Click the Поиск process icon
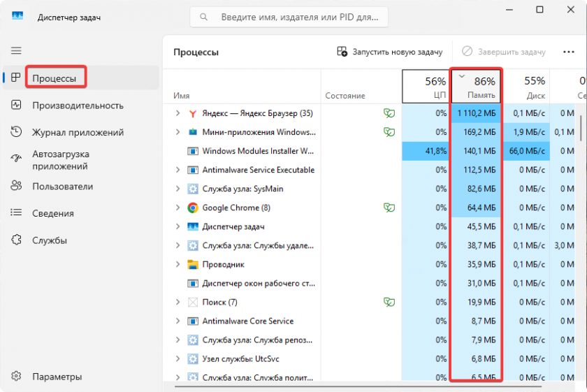 (194, 303)
